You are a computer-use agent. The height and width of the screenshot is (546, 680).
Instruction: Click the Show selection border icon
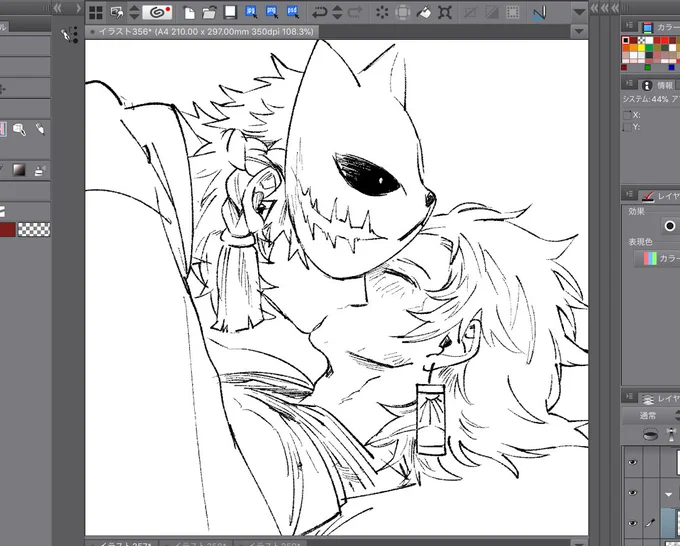pos(513,12)
